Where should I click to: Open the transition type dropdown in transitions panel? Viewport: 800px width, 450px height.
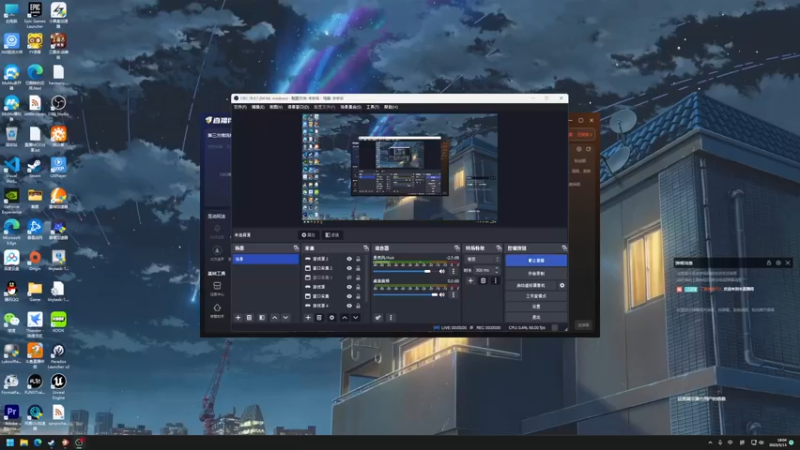click(483, 259)
